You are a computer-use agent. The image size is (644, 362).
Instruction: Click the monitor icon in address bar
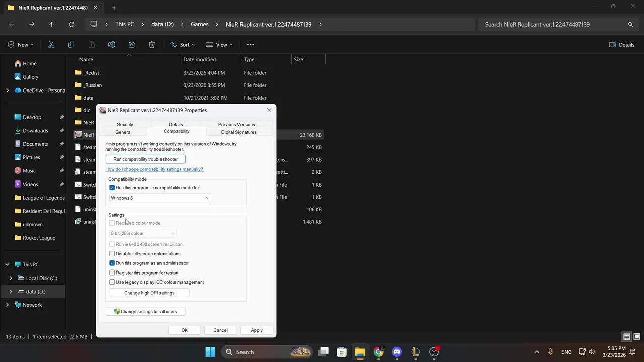pos(93,24)
